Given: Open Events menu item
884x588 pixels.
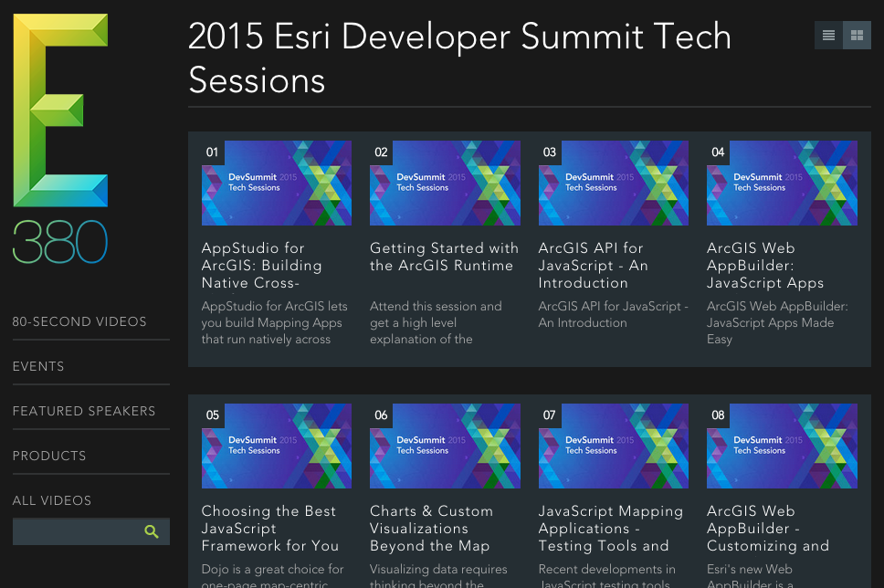Looking at the screenshot, I should [38, 366].
